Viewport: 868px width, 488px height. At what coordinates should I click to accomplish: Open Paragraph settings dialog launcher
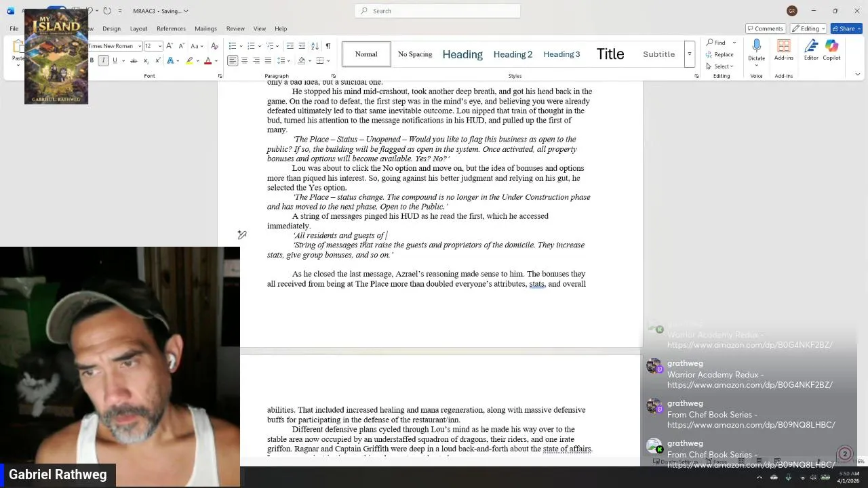tap(333, 76)
